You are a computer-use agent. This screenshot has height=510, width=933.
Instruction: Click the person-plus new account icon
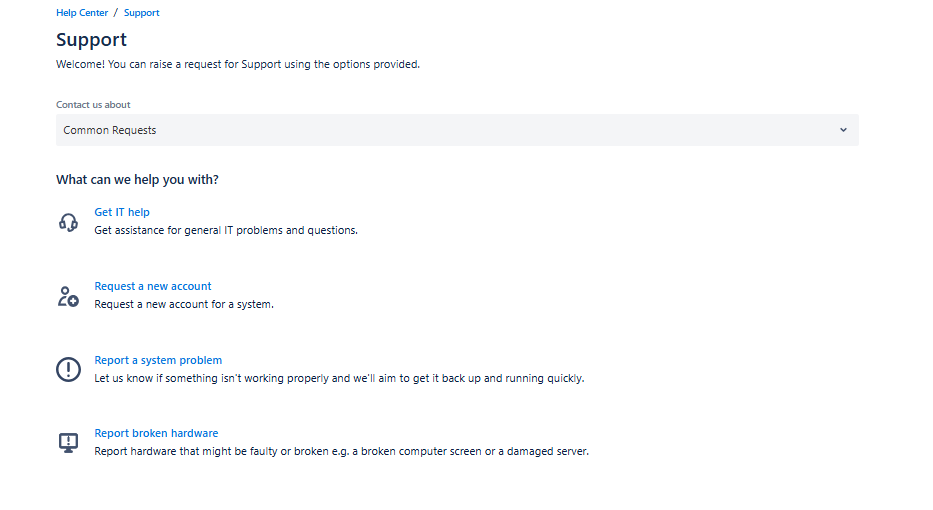pos(68,296)
